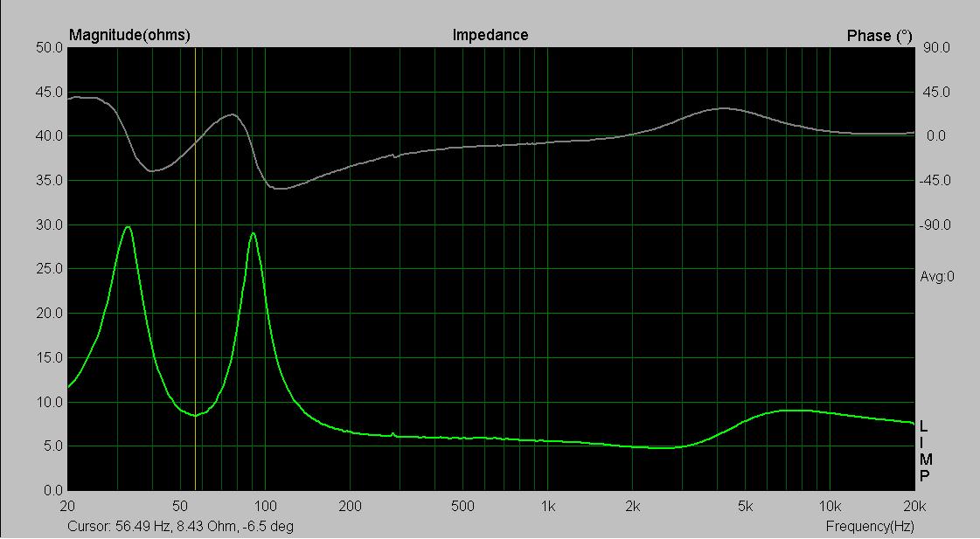Image resolution: width=980 pixels, height=539 pixels.
Task: Click the "5k" frequency axis label
Action: coord(745,507)
